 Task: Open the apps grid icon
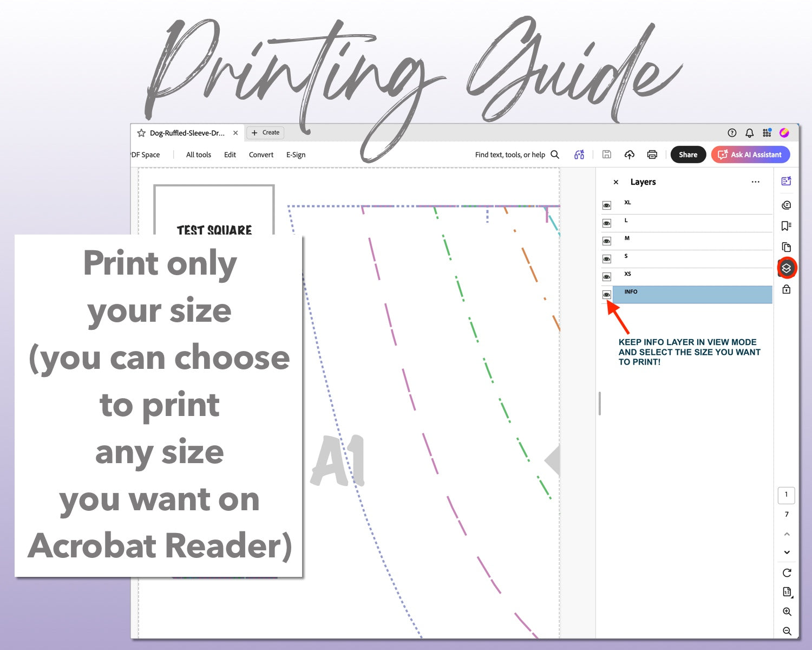tap(767, 133)
